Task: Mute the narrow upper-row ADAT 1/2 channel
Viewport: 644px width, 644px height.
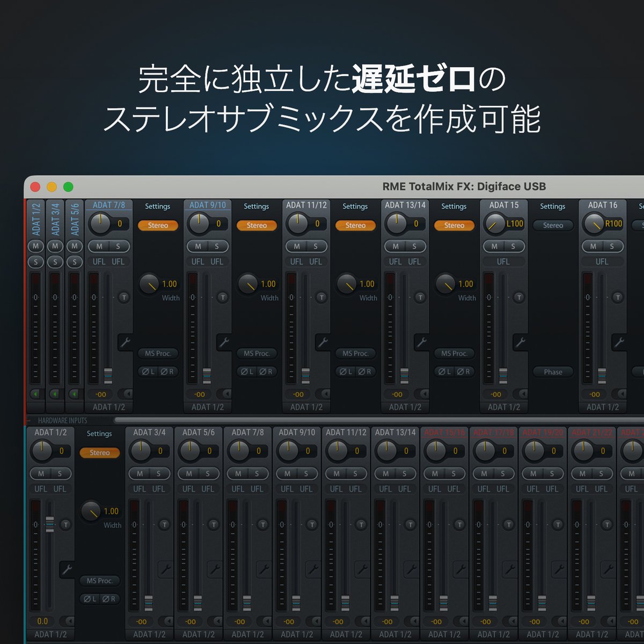Action: (x=36, y=246)
